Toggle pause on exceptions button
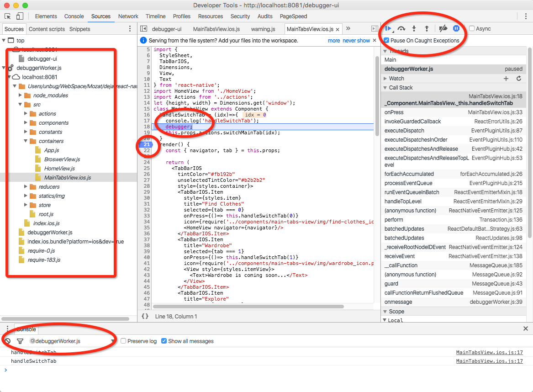 pos(456,29)
